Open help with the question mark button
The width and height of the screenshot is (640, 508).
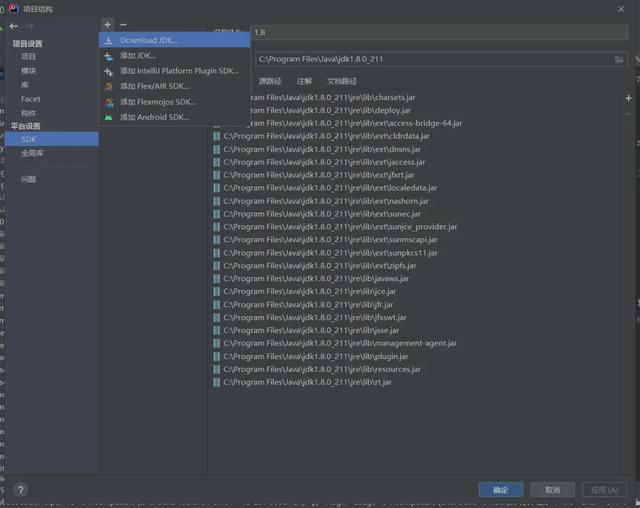tap(20, 490)
